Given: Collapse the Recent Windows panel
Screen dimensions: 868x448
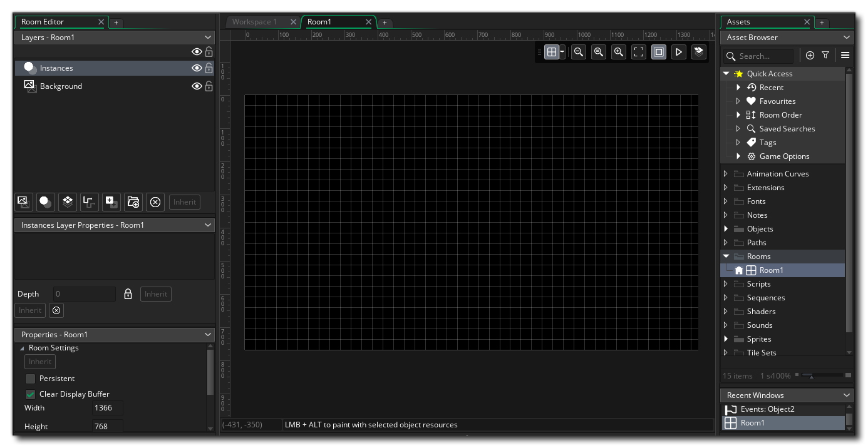Looking at the screenshot, I should pyautogui.click(x=847, y=395).
